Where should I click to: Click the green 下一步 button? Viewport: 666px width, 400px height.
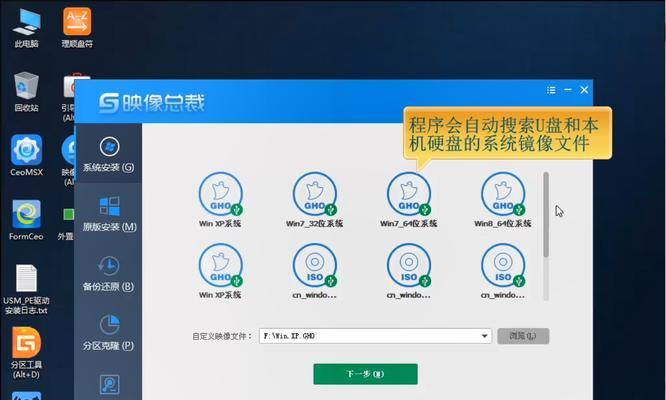point(365,374)
